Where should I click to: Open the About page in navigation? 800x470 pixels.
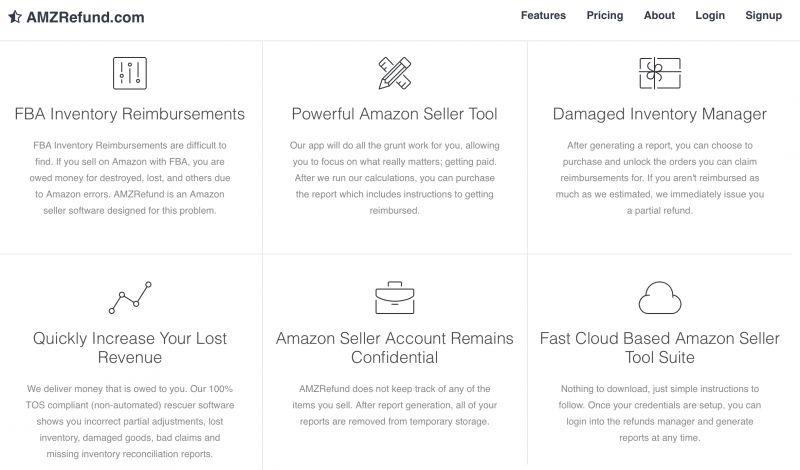pos(659,15)
